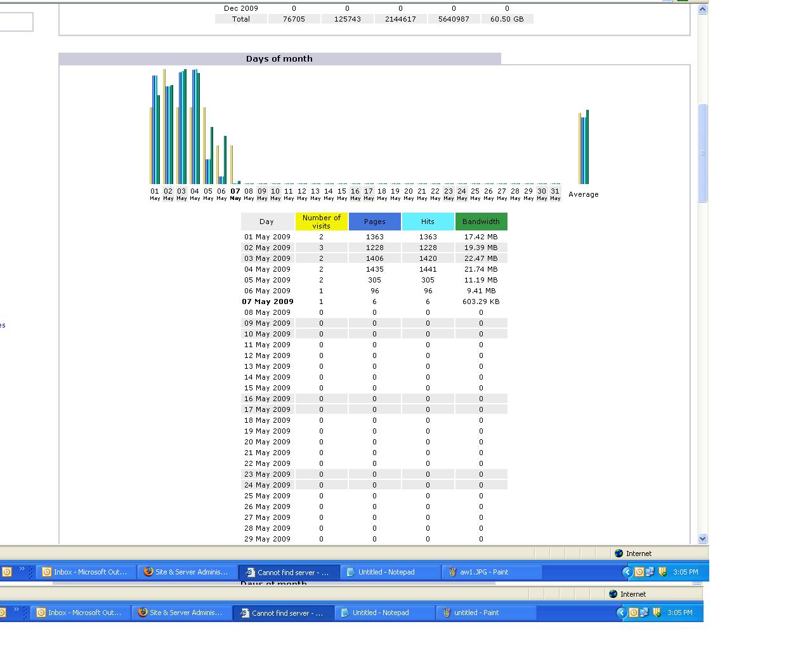This screenshot has height=650, width=812.
Task: Click the 'Number of visits' yellow column header
Action: point(321,222)
